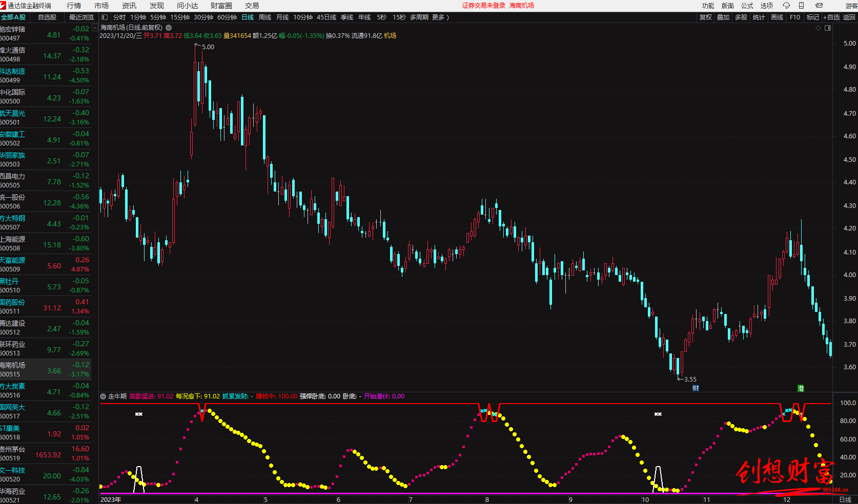Switch to the 全部A股 tab

coord(14,17)
